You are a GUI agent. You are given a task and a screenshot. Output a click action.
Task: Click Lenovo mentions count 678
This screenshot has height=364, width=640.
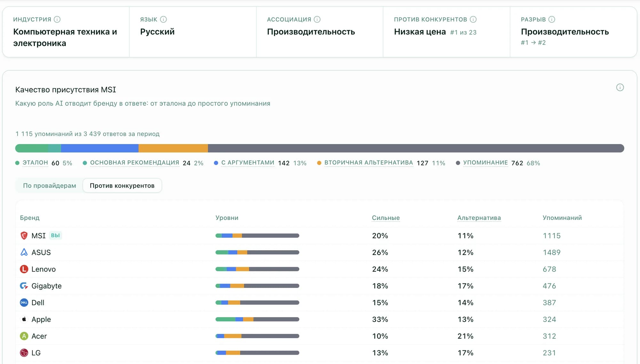[549, 269]
